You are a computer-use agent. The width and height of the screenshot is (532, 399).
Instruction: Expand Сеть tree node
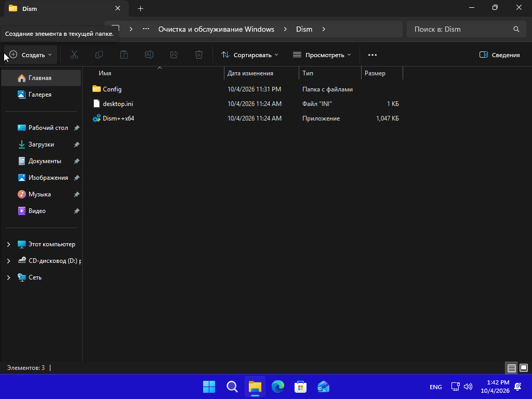pyautogui.click(x=8, y=277)
